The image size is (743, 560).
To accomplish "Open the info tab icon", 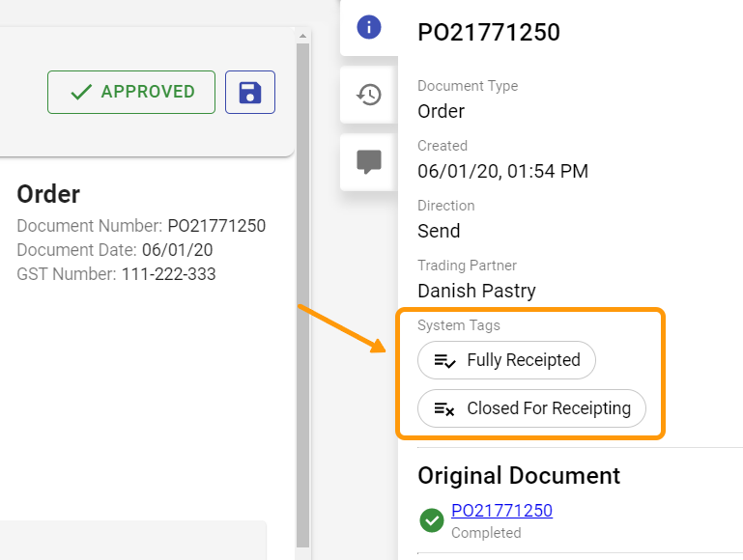I will [x=369, y=27].
